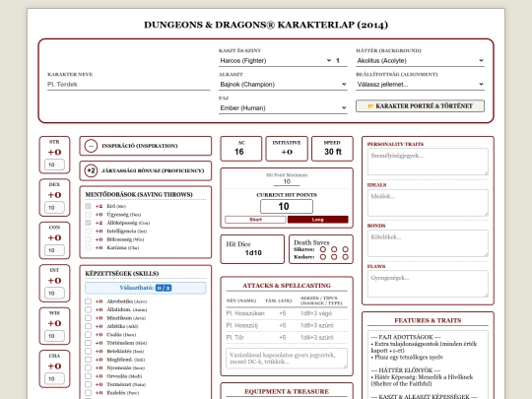The image size is (532, 399).
Task: Check the Megfélemlítés skill checkbox
Action: click(x=89, y=360)
